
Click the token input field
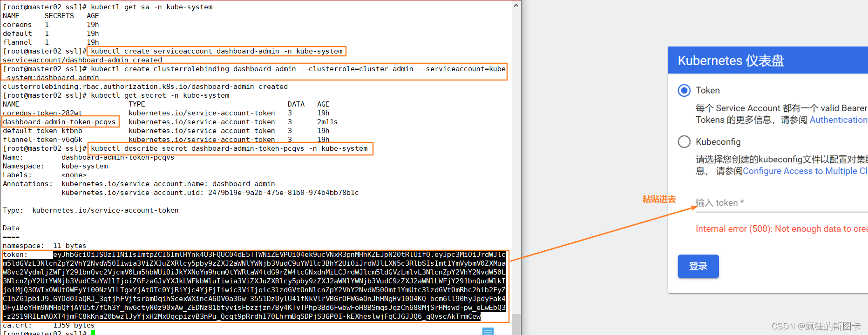coord(781,203)
